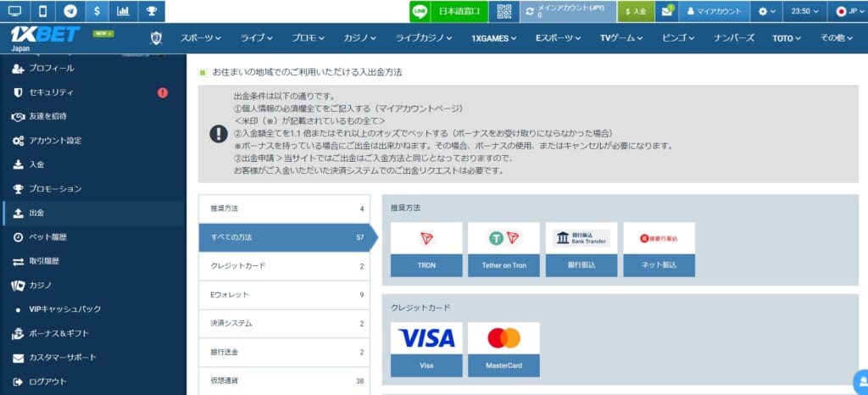Choose the 銀行振込 Bank Transfer method
Viewport: 868px width, 395px height.
(x=581, y=249)
